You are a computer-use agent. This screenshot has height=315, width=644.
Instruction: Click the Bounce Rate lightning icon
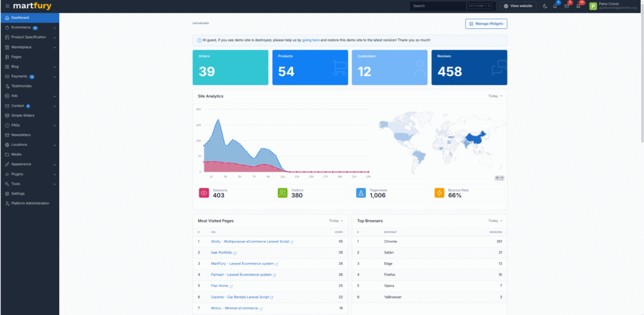pyautogui.click(x=440, y=193)
